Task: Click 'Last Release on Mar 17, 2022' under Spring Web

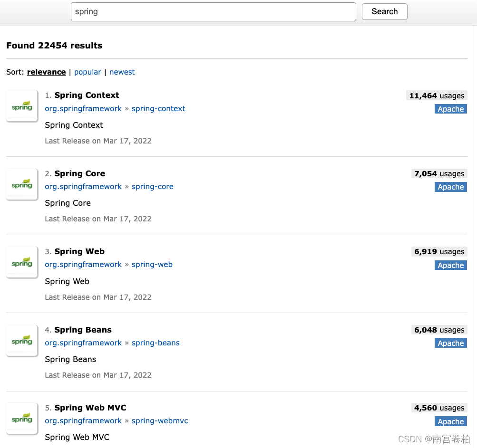Action: pyautogui.click(x=98, y=297)
